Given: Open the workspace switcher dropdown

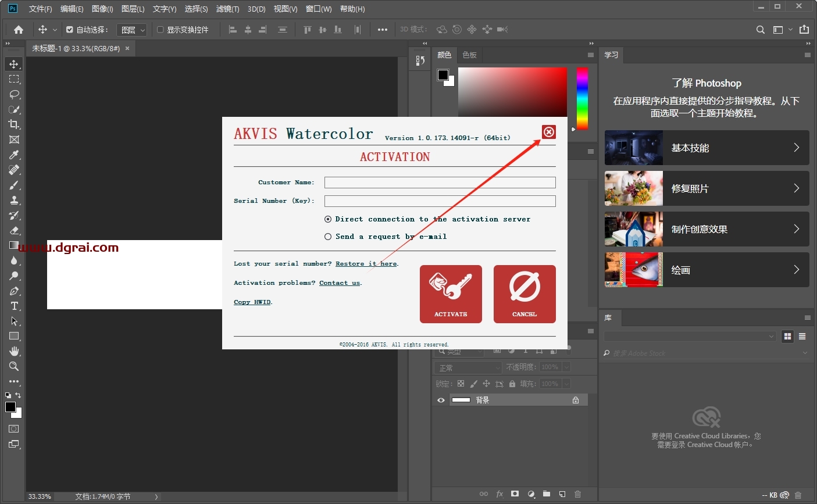Looking at the screenshot, I should coord(782,30).
